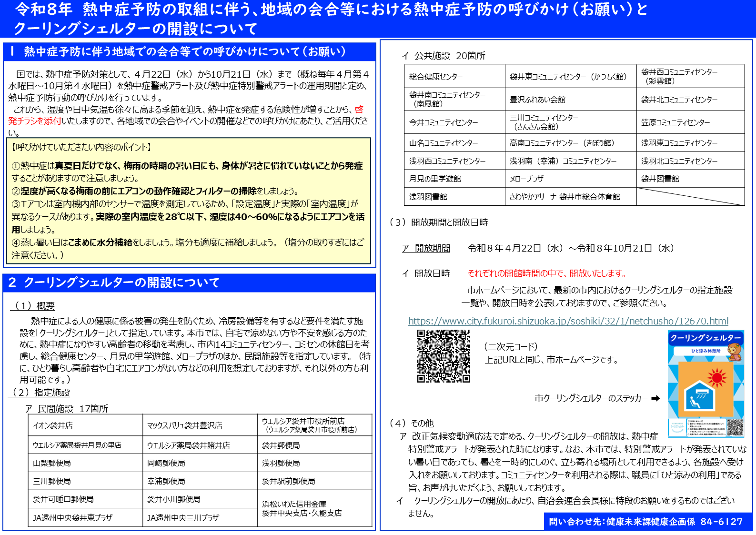Screen dimensions: 756x535
Task: Click red text それぞれの開館時間の中で、開放いたします
Action: [547, 273]
